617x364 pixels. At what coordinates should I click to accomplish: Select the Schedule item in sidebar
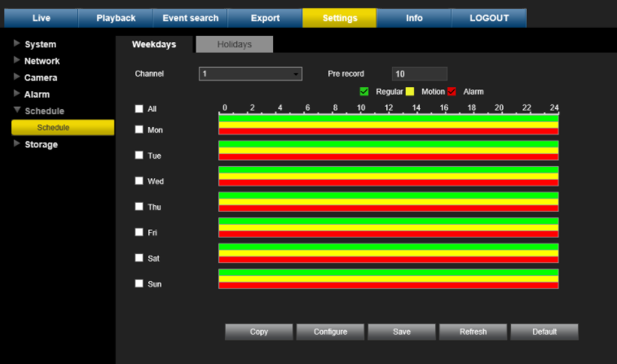62,128
